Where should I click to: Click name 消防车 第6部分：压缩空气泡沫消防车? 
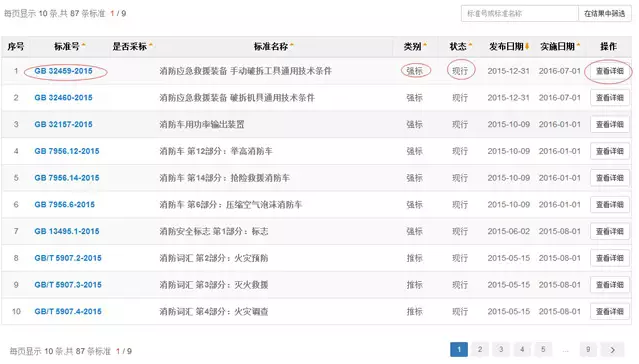pos(231,205)
